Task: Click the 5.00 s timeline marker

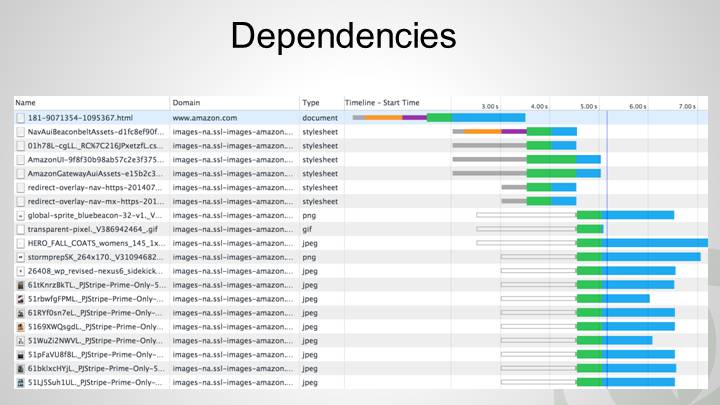Action: [588, 106]
